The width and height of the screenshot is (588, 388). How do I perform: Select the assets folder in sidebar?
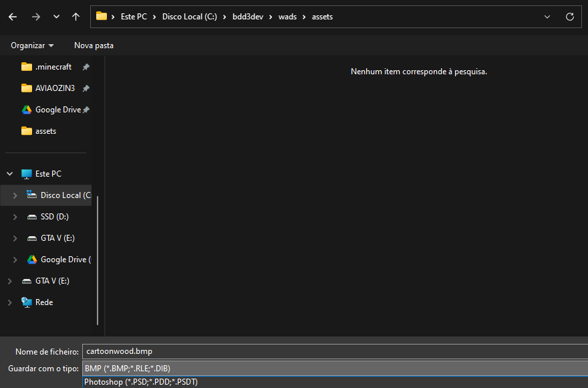45,131
